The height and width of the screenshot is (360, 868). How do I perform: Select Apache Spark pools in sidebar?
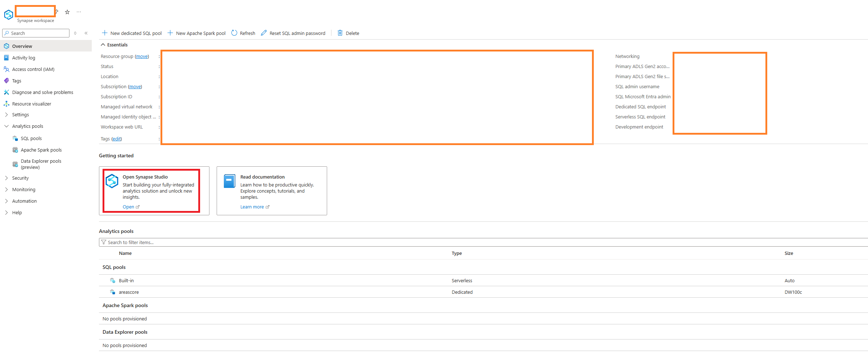click(x=41, y=150)
